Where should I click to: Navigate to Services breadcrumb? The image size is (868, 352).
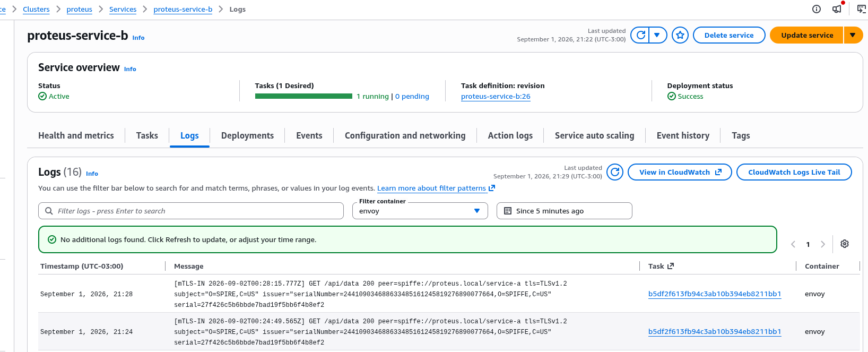[x=123, y=9]
